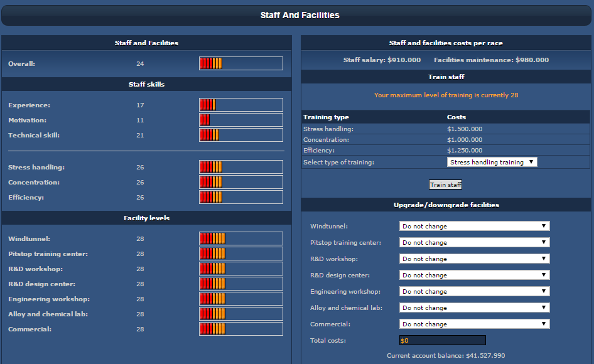Click the Windtunnel level value 28
594x364 pixels.
tap(140, 238)
